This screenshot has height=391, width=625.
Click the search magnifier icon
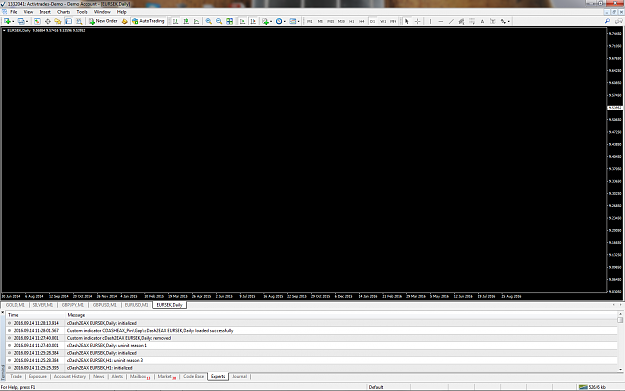coord(607,21)
